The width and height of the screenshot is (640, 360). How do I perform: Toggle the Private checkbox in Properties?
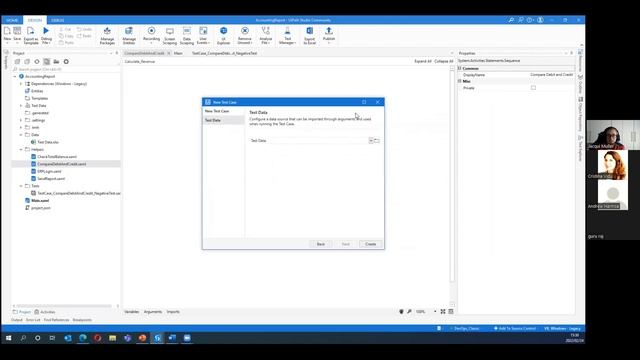pos(533,88)
